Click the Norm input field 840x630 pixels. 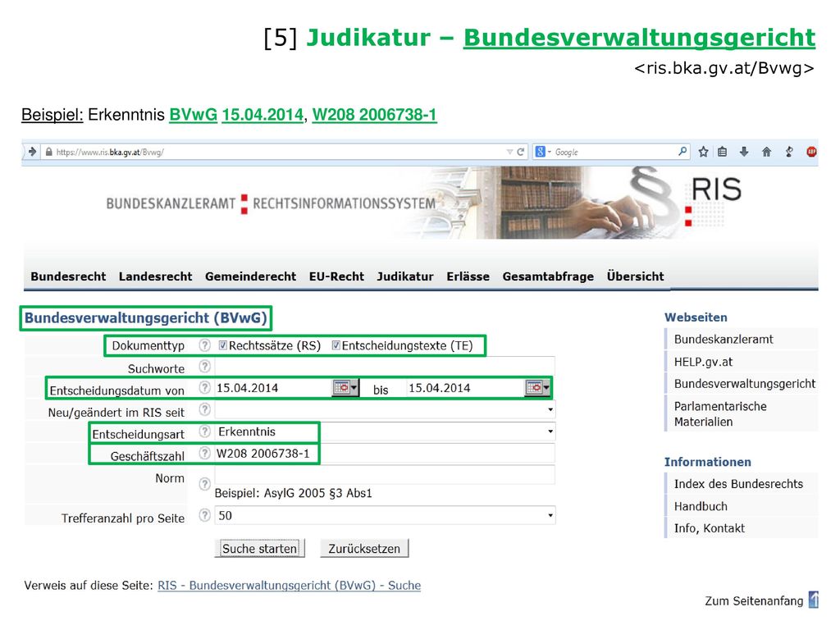385,475
